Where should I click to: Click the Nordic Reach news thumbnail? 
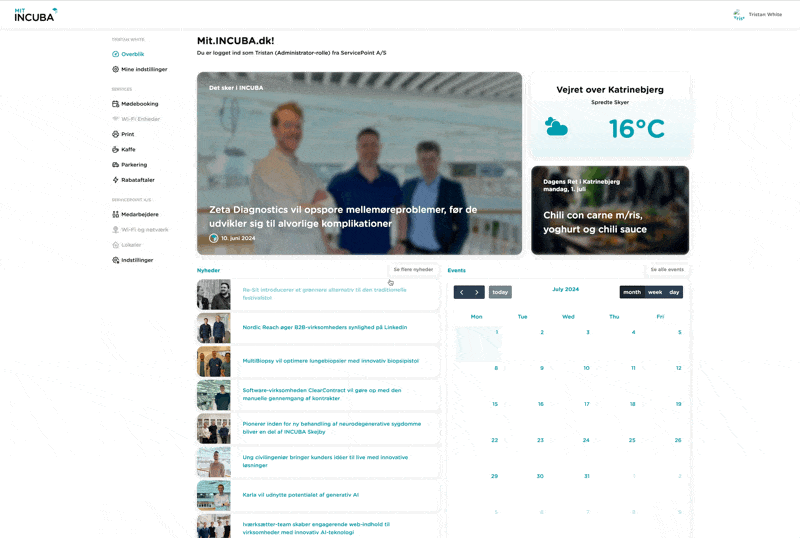(214, 328)
